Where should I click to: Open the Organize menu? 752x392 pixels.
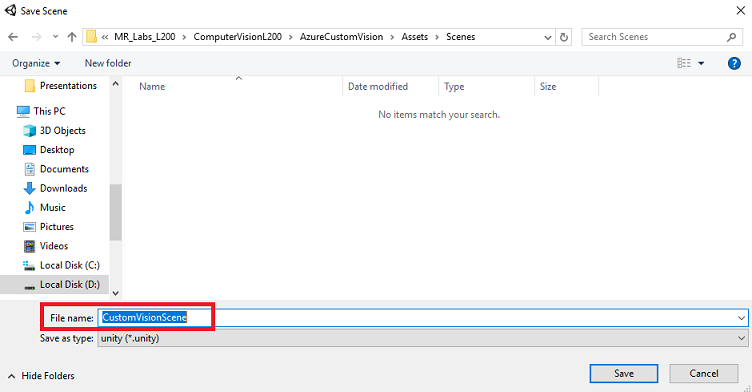click(36, 63)
